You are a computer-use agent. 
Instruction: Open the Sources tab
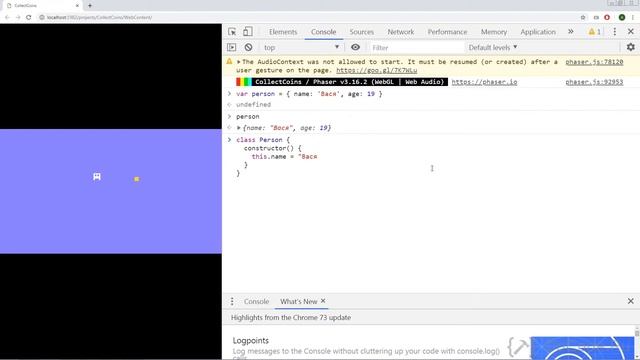[x=362, y=32]
